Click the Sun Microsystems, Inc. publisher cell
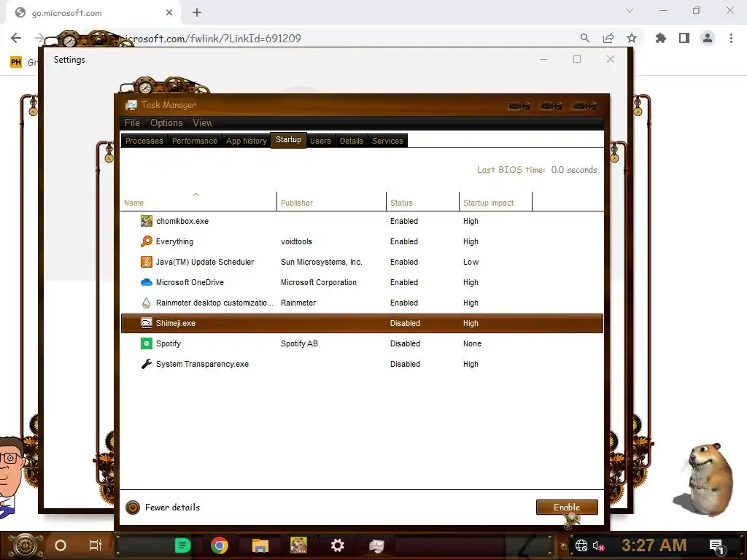This screenshot has width=747, height=560. [x=322, y=262]
